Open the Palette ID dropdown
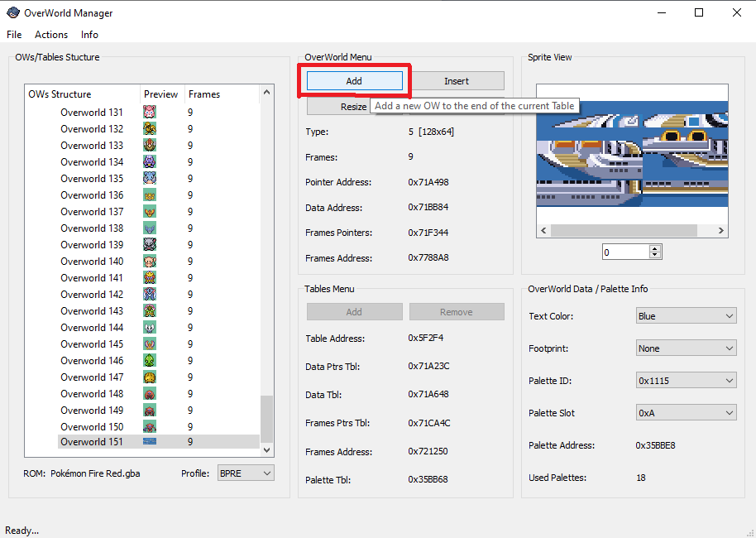 (x=686, y=381)
